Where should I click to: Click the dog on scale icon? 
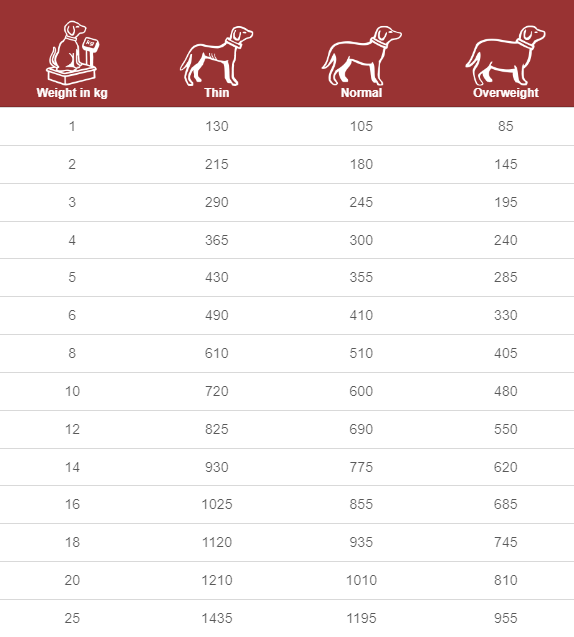pyautogui.click(x=73, y=53)
